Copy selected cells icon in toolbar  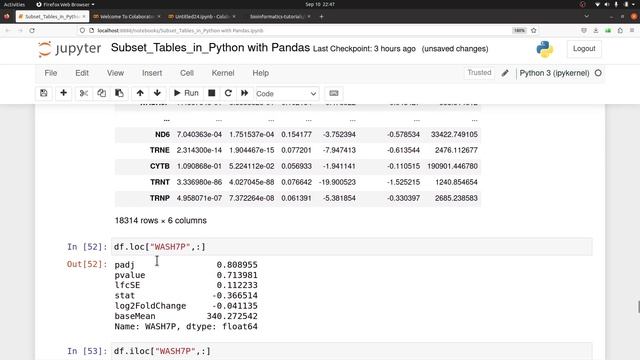tap(101, 93)
